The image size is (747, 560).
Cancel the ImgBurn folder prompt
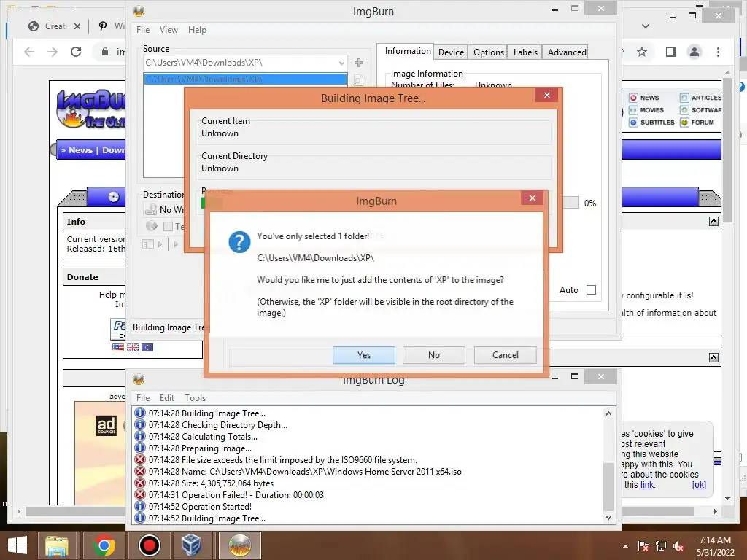click(505, 355)
